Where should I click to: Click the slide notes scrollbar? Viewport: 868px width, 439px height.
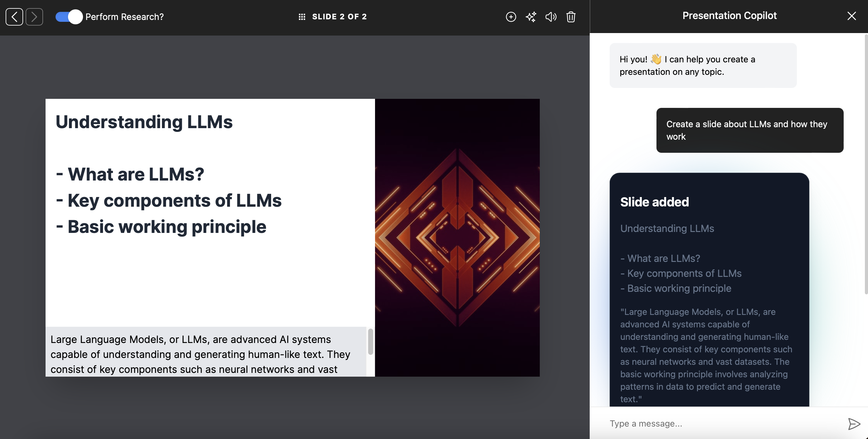click(370, 341)
